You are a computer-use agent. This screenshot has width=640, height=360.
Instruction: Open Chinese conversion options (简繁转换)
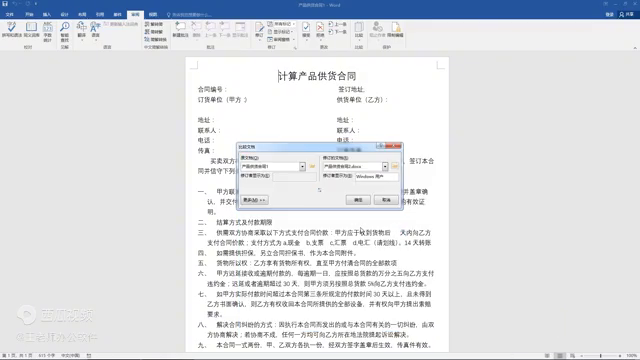point(156,40)
